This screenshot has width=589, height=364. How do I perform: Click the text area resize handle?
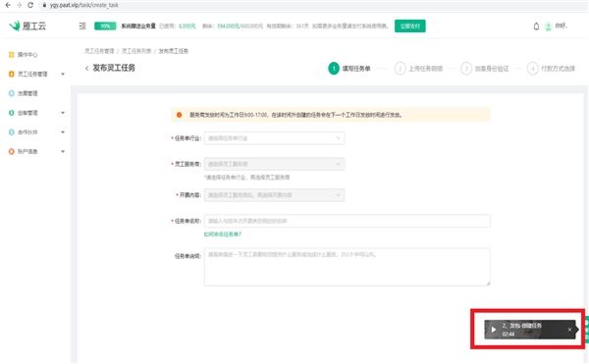tap(488, 284)
